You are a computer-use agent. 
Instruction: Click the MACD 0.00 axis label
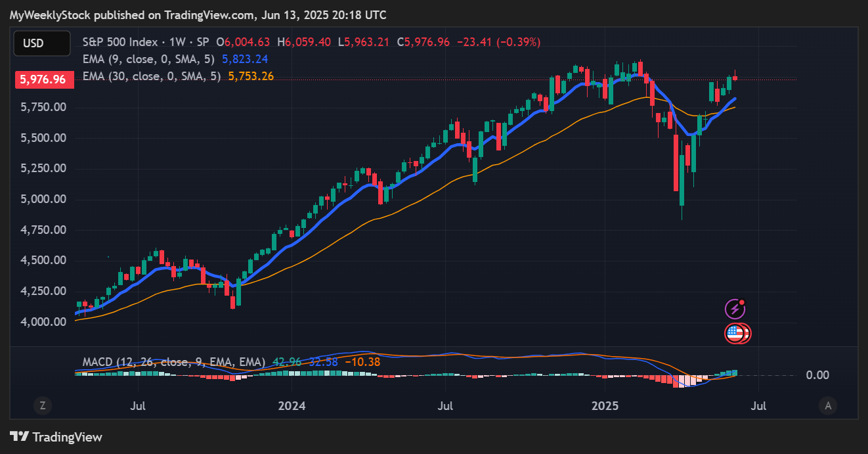[x=817, y=375]
